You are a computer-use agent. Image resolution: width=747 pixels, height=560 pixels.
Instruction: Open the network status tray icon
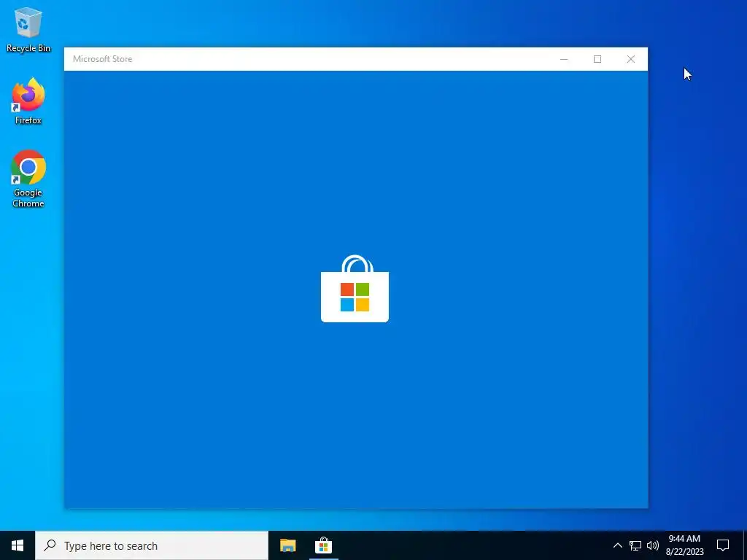tap(635, 545)
